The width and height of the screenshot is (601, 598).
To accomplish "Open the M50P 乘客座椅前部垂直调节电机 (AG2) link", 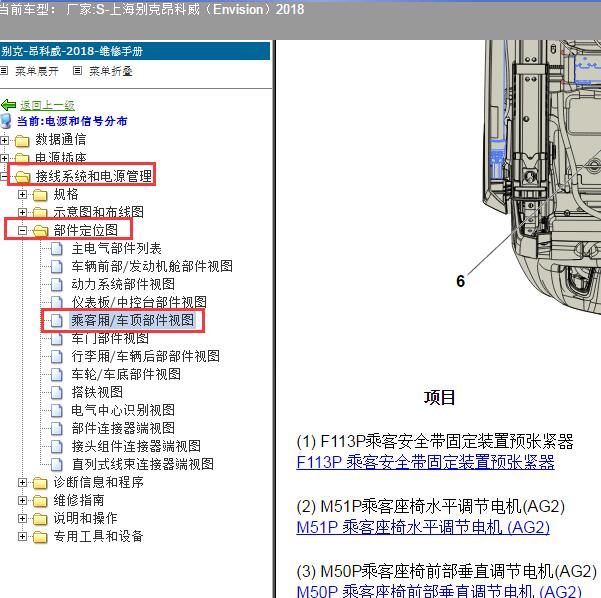I will click(439, 591).
